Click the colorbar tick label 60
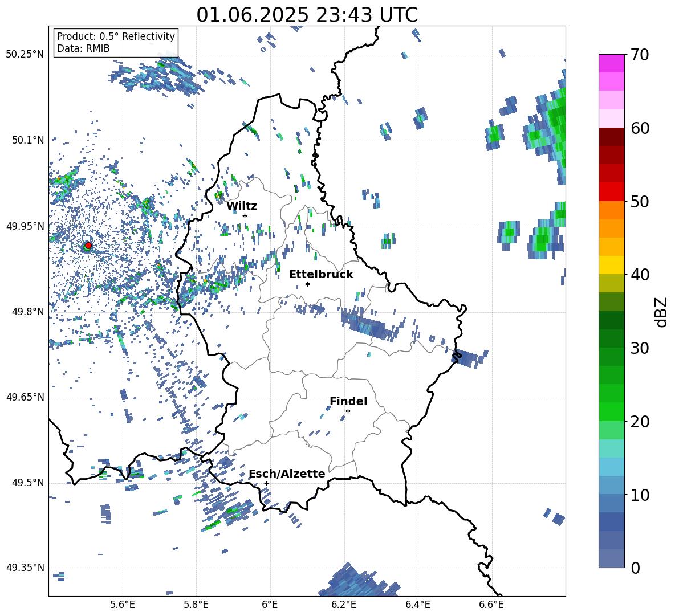The width and height of the screenshot is (675, 616). (640, 128)
